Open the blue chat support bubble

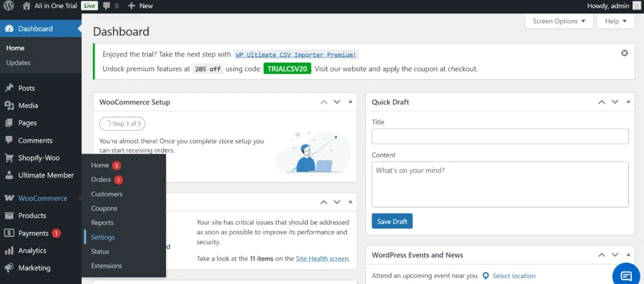click(x=626, y=276)
